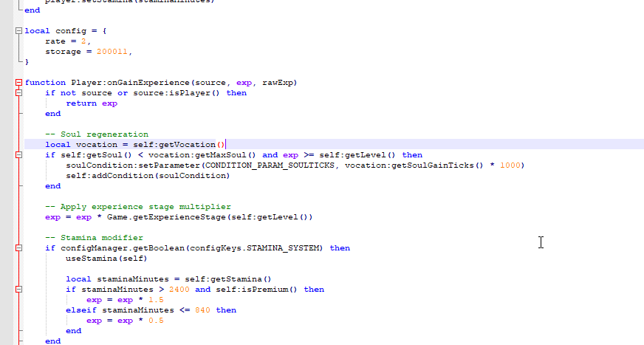
Task: Click soulCondition:setParameter call
Action: tap(133, 165)
